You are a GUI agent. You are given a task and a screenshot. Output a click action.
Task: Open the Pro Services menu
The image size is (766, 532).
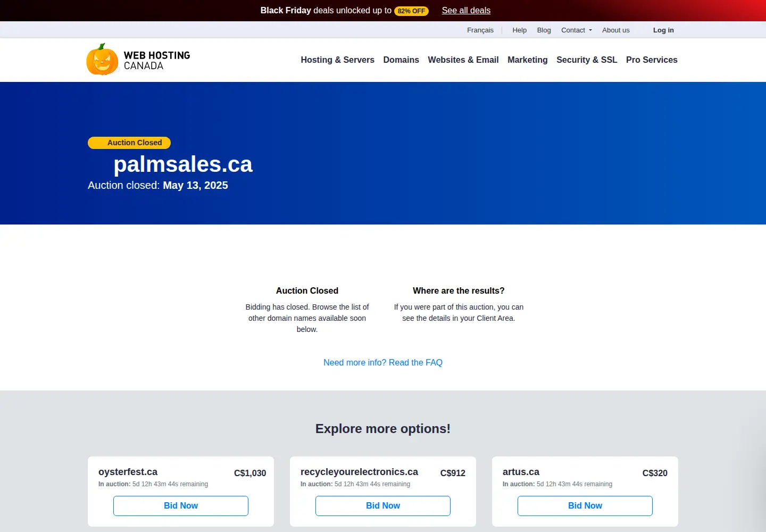pyautogui.click(x=652, y=60)
